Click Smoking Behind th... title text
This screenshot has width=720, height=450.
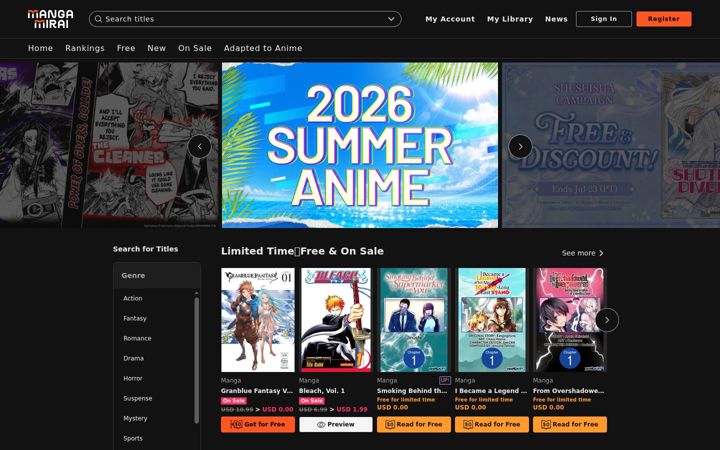tap(412, 391)
